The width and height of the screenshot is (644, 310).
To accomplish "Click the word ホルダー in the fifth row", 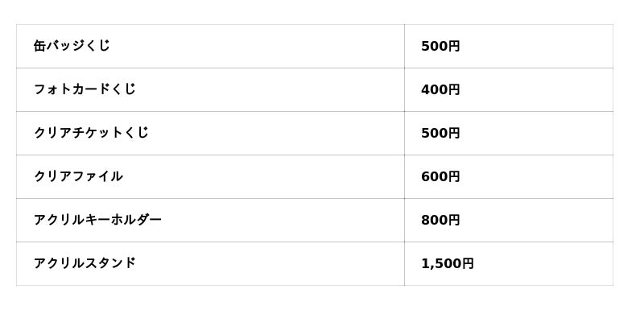I will point(135,220).
